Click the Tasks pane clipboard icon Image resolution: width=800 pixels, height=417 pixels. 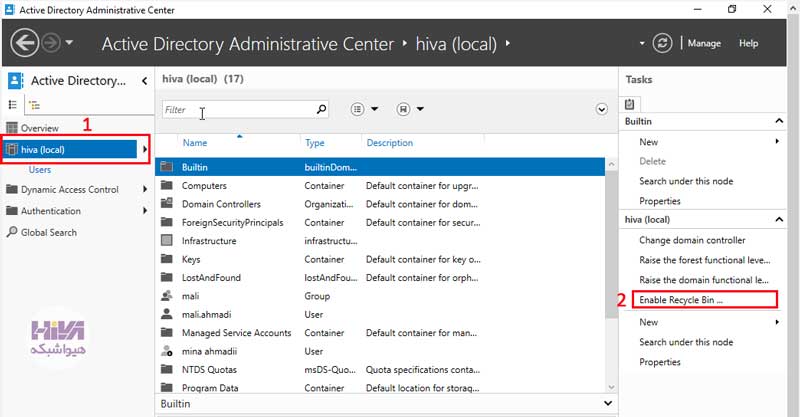[x=630, y=104]
